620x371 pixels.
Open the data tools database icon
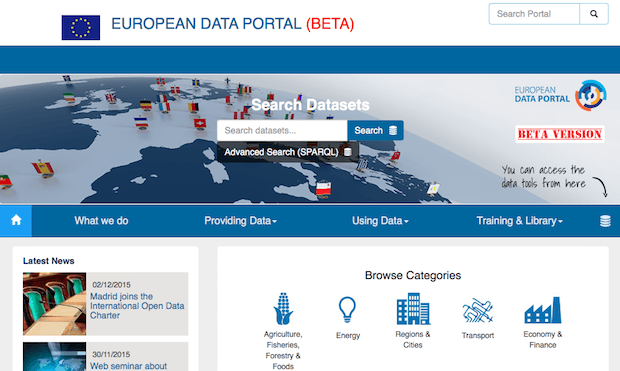point(605,221)
